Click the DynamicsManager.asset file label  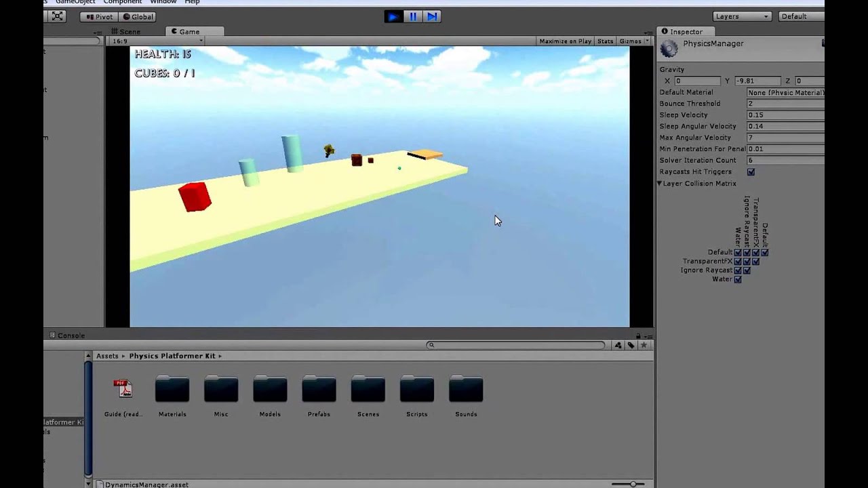click(146, 485)
